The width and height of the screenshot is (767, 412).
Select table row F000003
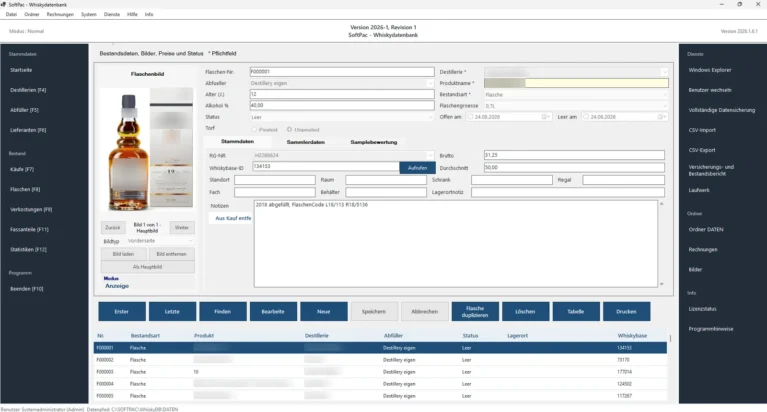pos(380,372)
